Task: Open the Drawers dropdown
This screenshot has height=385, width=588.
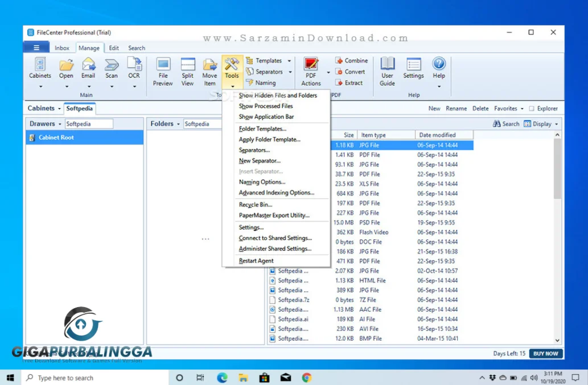Action: 46,123
